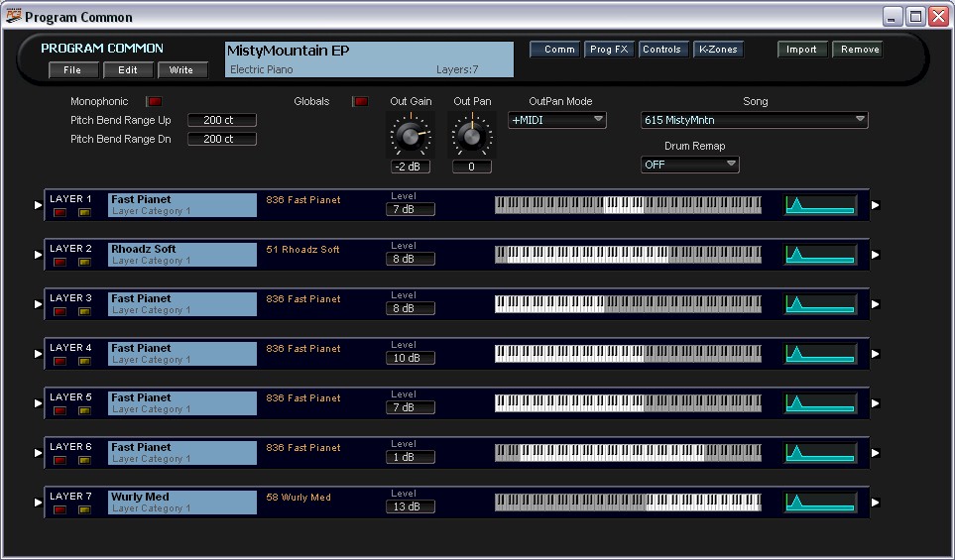Click Layer 7 right-side arrow icon
This screenshot has width=955, height=560.
[x=876, y=503]
